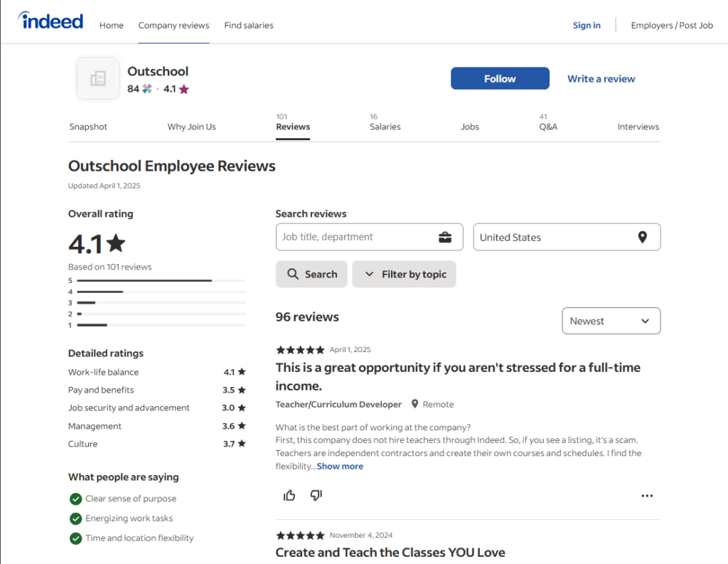728x564 pixels.
Task: Click the Outschool company logo placeholder
Action: click(x=97, y=78)
